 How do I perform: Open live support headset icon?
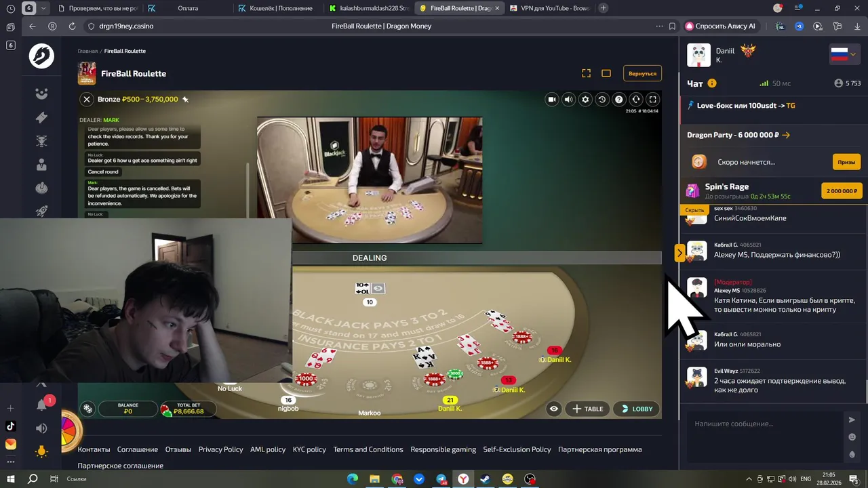(x=635, y=100)
